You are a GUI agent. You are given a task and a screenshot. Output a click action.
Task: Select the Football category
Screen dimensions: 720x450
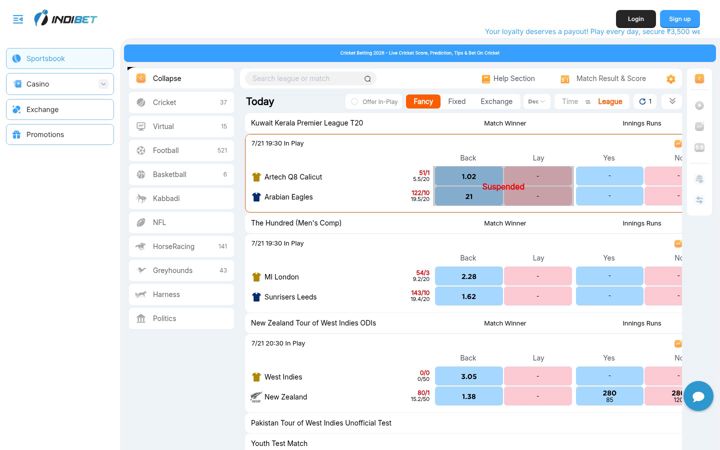[181, 150]
